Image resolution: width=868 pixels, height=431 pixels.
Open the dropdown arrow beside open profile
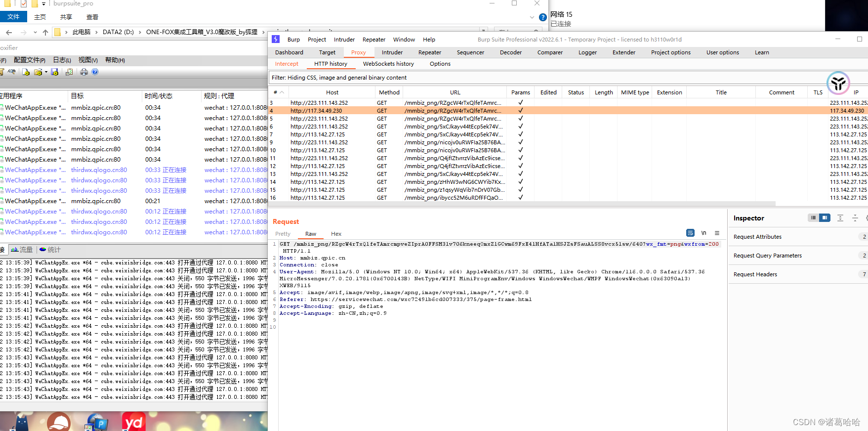click(46, 72)
